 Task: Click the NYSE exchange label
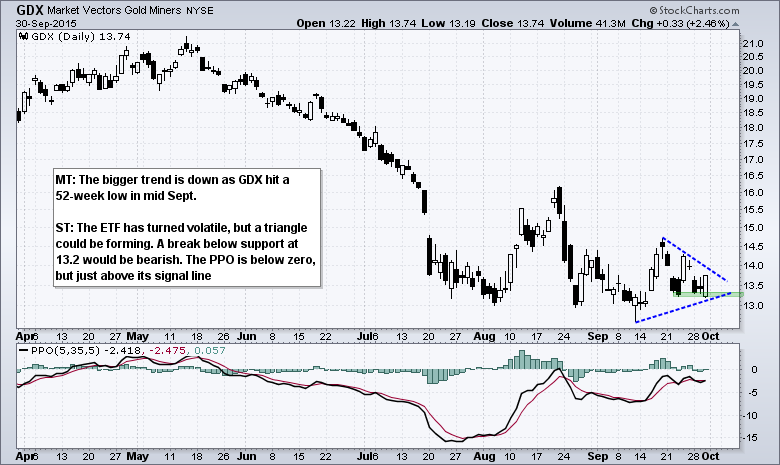200,10
